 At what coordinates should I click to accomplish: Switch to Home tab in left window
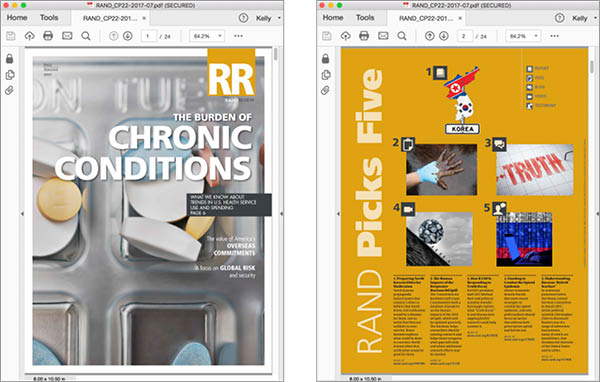[17, 18]
